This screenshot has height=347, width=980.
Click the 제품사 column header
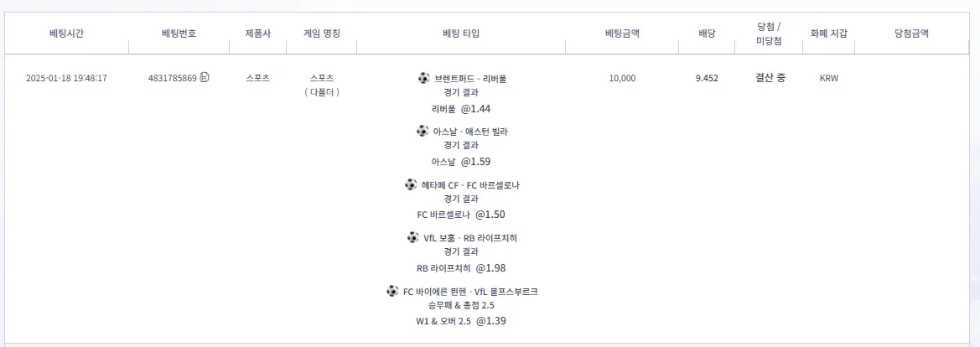click(x=258, y=34)
